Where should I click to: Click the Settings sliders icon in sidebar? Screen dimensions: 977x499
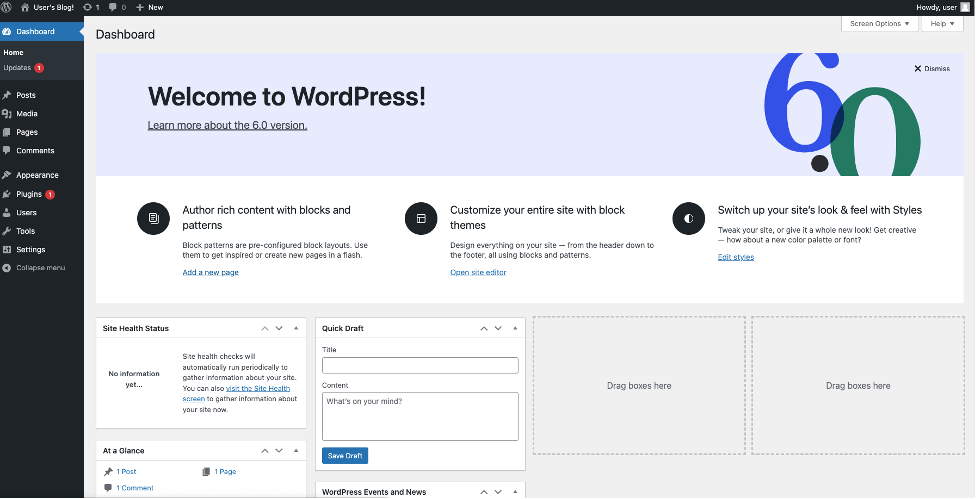click(7, 249)
